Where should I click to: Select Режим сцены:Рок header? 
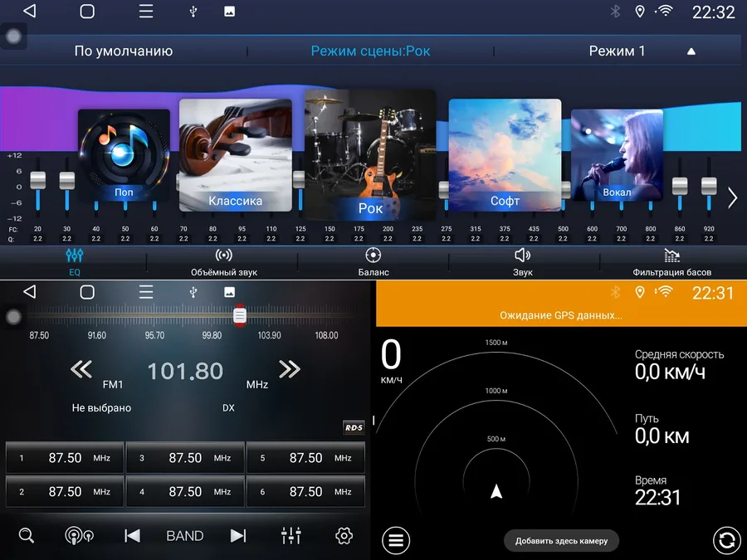(370, 51)
